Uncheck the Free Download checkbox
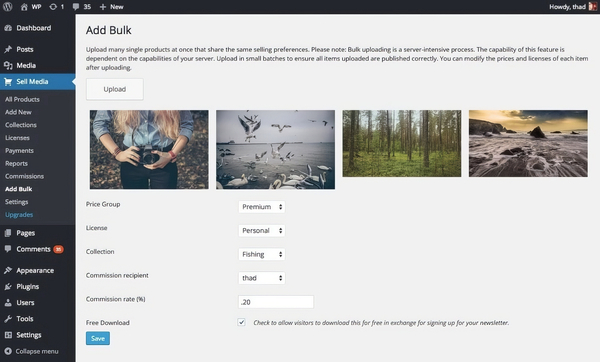The image size is (600, 362). [241, 322]
